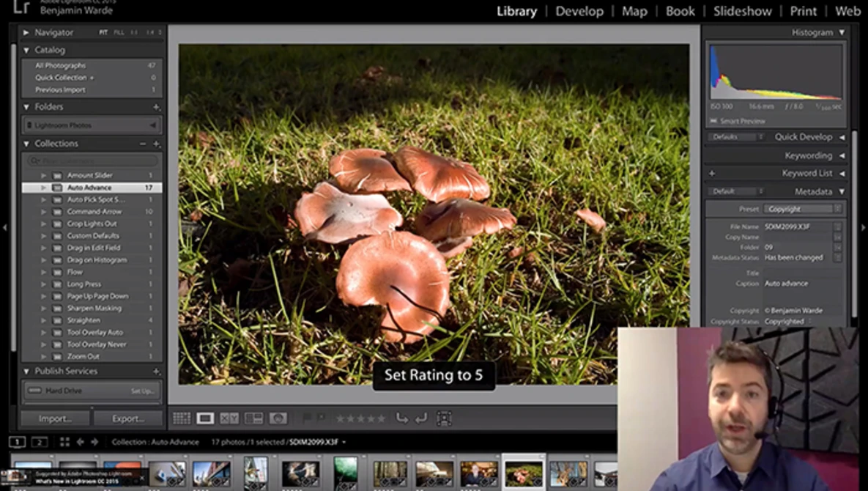
Task: Click Collections panel minus icon
Action: coord(143,144)
